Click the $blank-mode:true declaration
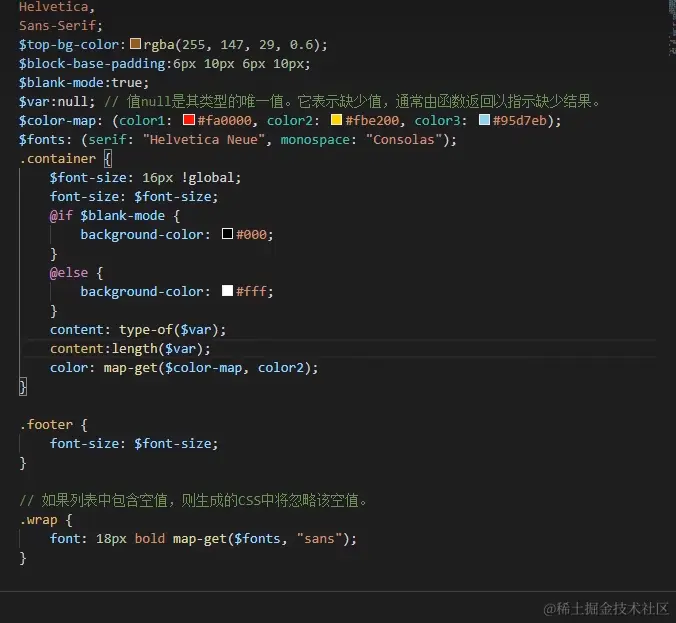The height and width of the screenshot is (623, 676). tap(84, 83)
